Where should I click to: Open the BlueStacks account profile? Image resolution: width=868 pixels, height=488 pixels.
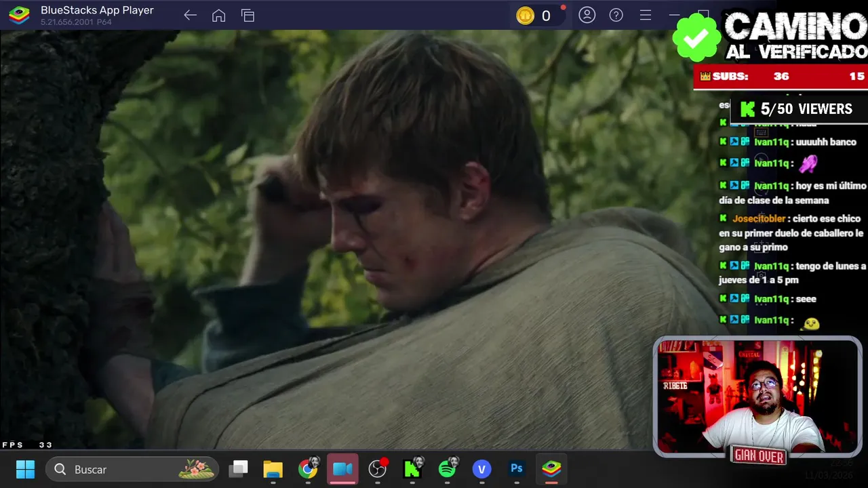point(587,15)
